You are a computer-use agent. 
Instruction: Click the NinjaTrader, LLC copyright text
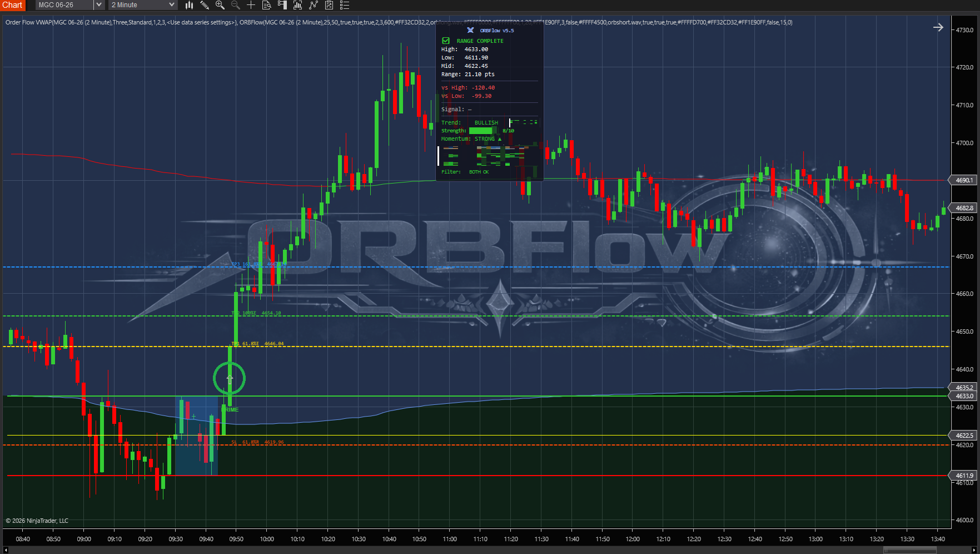point(37,521)
